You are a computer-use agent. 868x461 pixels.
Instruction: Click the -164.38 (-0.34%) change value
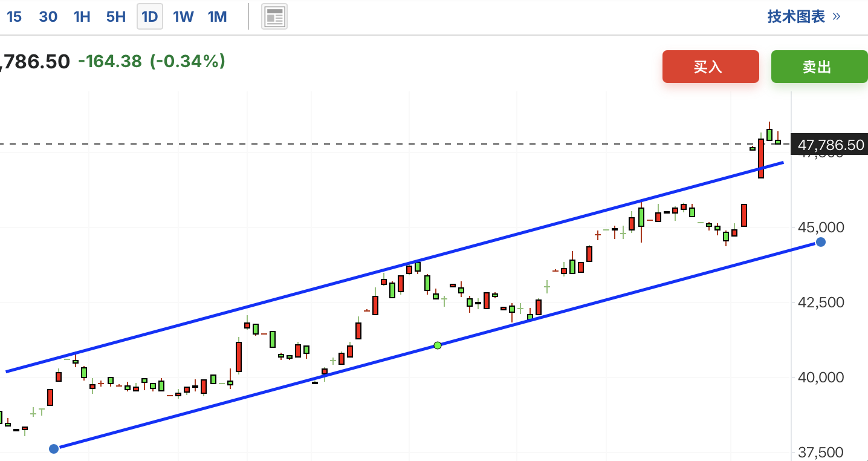coord(152,61)
